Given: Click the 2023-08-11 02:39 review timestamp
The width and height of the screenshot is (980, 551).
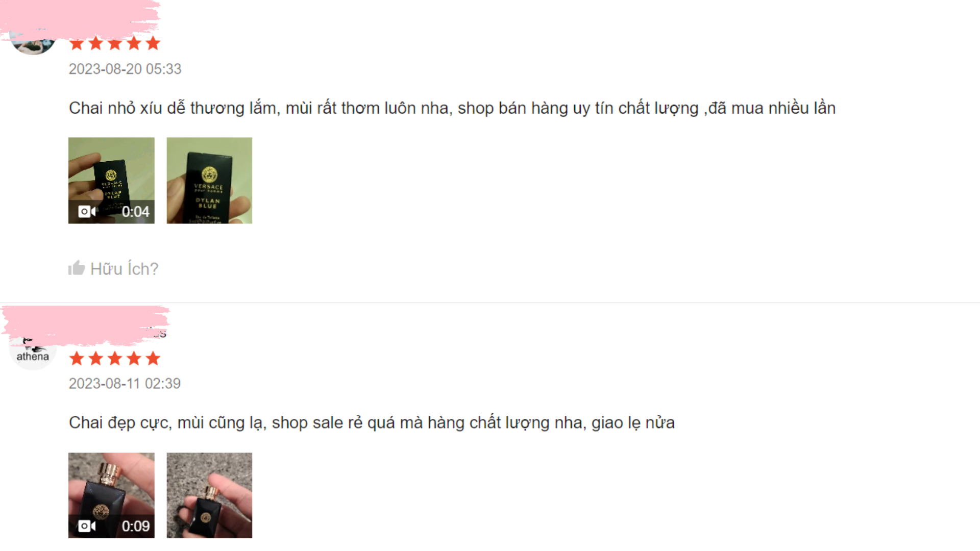Looking at the screenshot, I should pyautogui.click(x=125, y=384).
